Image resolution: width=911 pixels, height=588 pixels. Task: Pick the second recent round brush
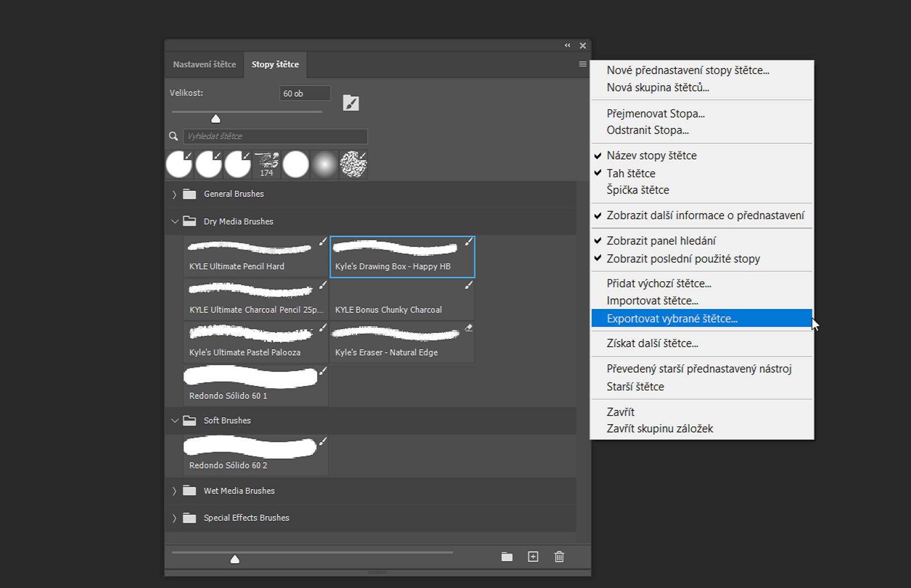click(x=208, y=165)
